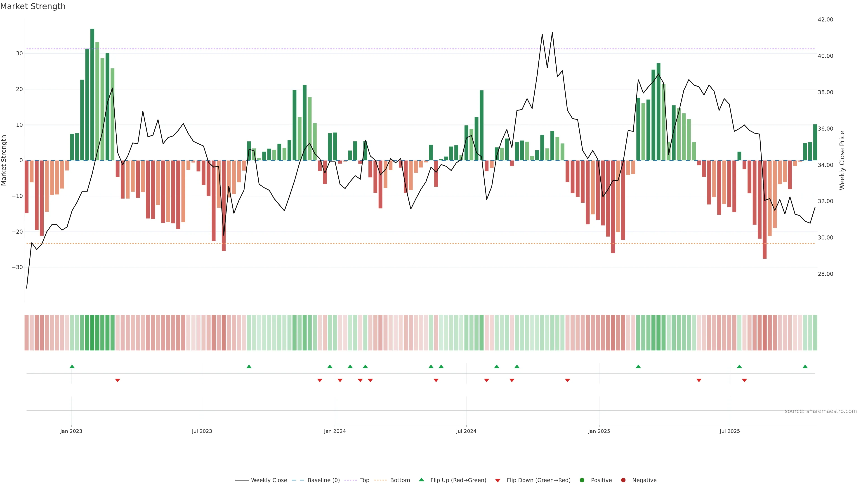Click the Positive green circle legend icon

coord(582,480)
